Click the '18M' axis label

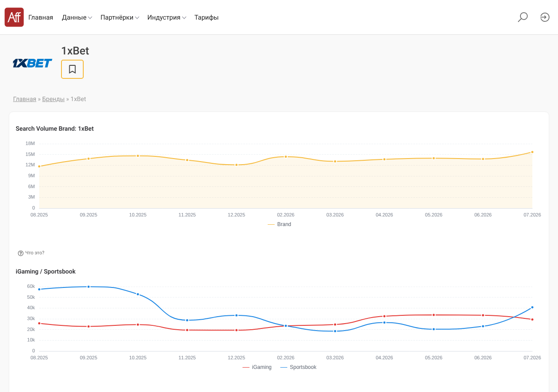coord(30,143)
